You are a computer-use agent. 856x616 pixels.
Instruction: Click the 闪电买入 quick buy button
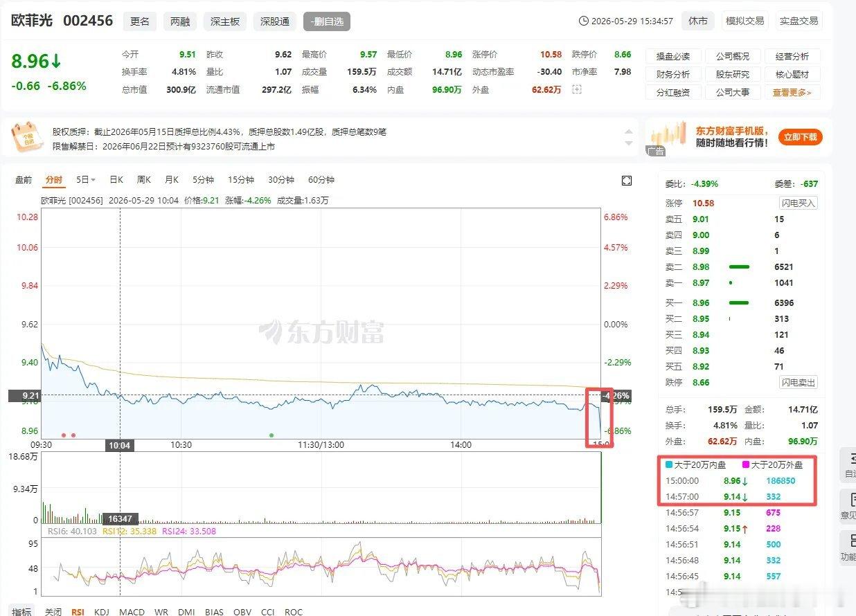tap(799, 203)
